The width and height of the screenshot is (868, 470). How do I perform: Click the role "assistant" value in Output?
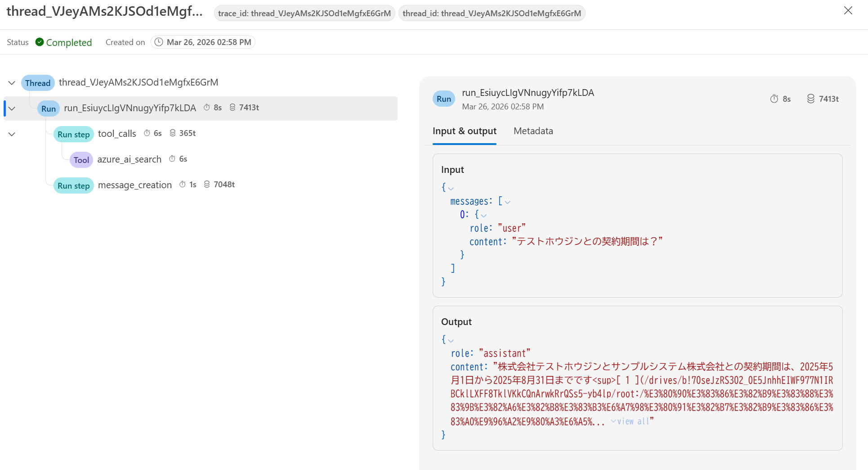pyautogui.click(x=505, y=353)
